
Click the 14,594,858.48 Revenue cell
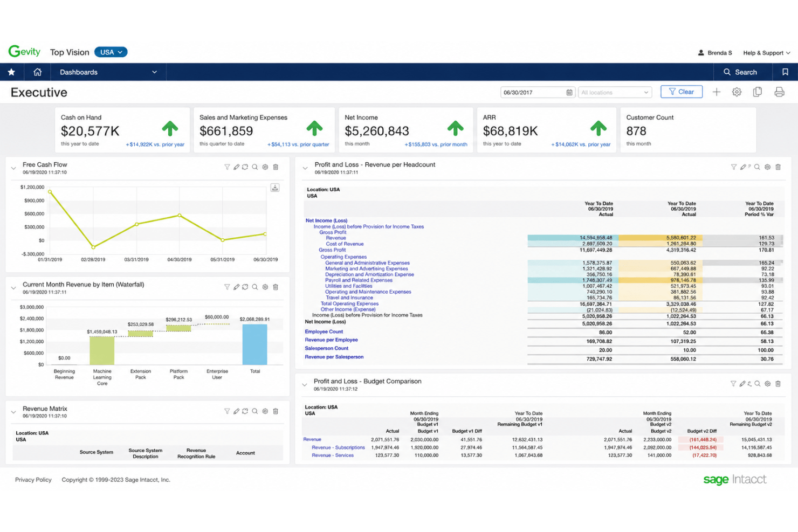(596, 238)
